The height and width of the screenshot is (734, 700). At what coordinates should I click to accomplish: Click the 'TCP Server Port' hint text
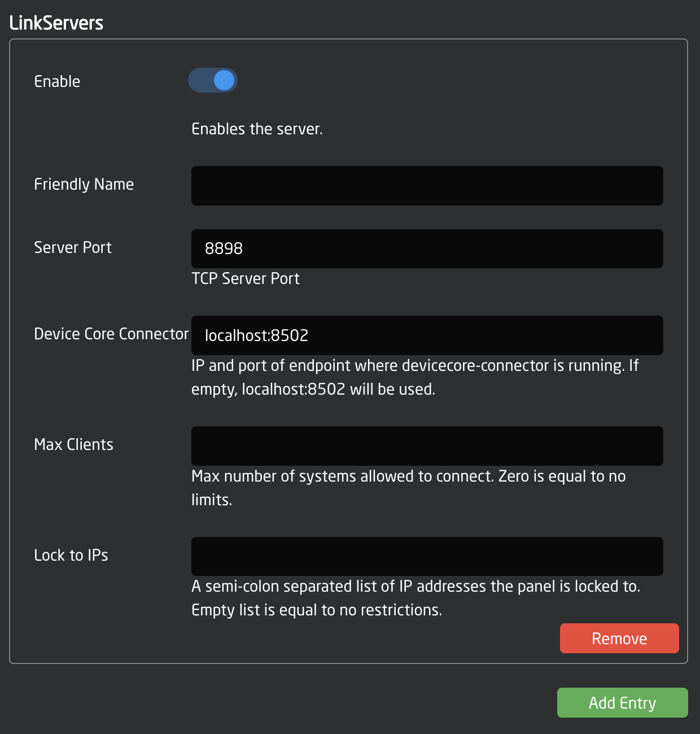(x=246, y=278)
